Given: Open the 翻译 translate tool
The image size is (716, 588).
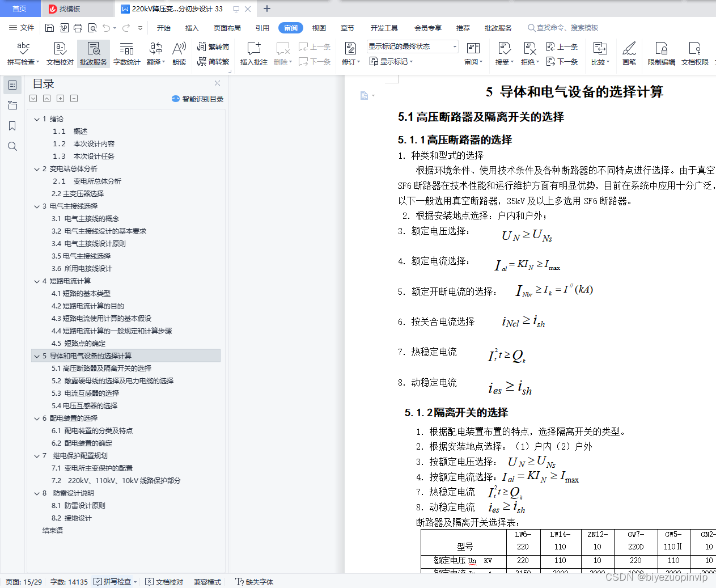Looking at the screenshot, I should (x=156, y=54).
